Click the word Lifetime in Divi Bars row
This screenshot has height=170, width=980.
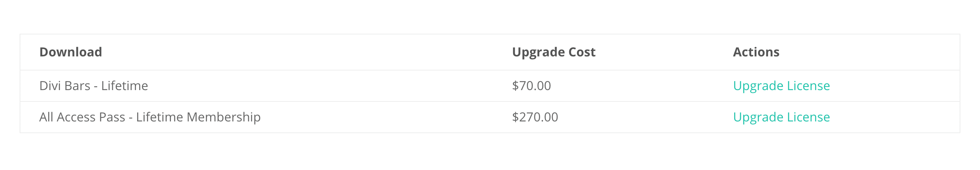tap(125, 86)
